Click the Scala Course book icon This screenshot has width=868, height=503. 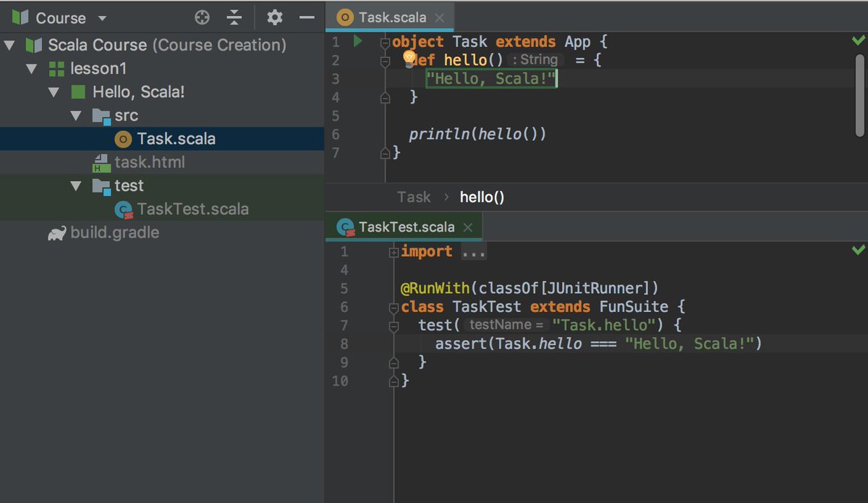(x=33, y=46)
